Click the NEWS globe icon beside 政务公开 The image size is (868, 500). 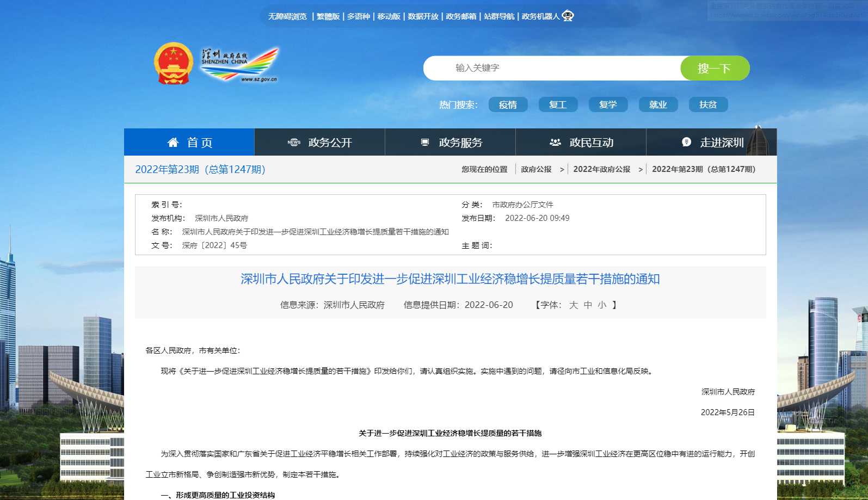[x=294, y=143]
